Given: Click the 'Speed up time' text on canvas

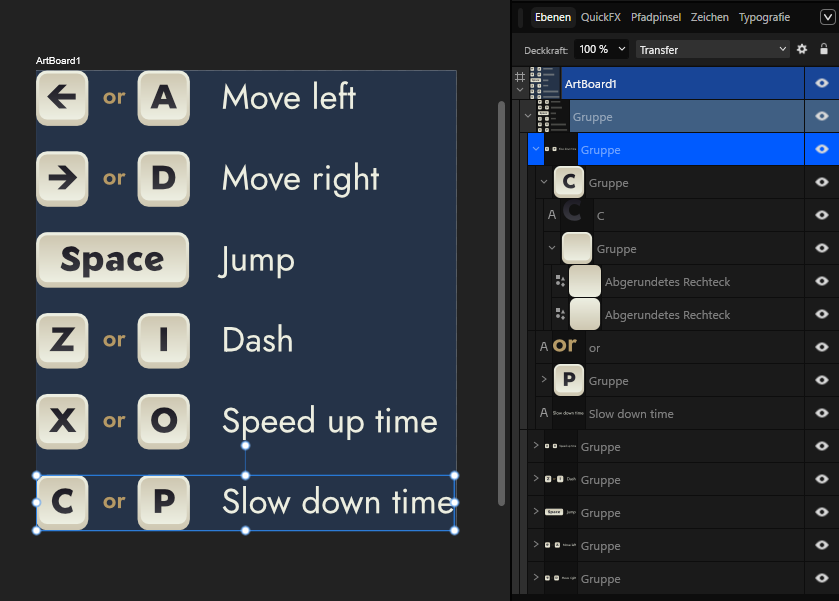Looking at the screenshot, I should [x=330, y=422].
